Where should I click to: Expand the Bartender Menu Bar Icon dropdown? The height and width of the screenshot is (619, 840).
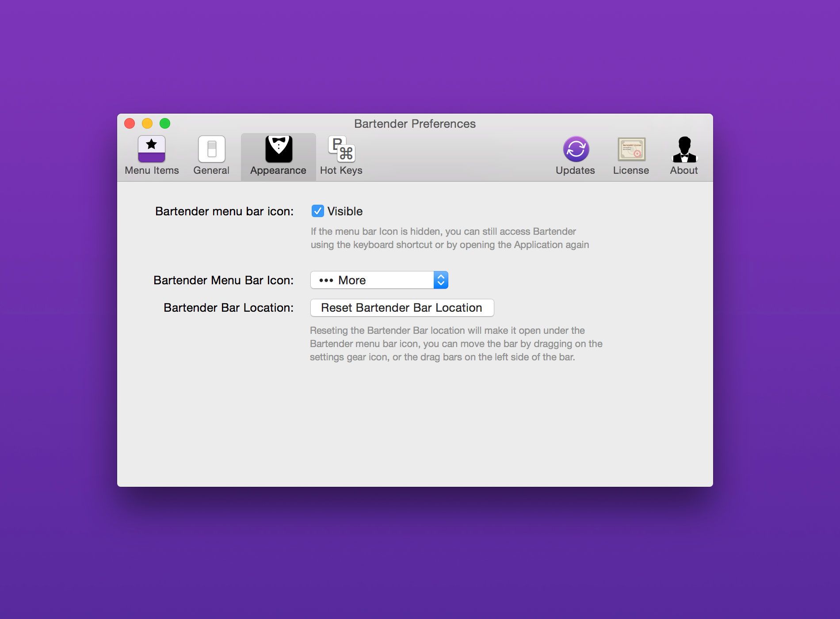pos(379,280)
